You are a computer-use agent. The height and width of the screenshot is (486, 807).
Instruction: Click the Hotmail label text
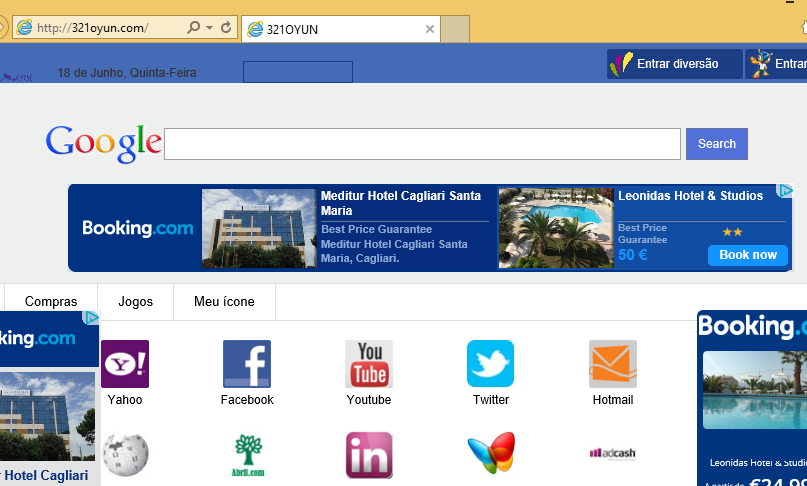613,400
